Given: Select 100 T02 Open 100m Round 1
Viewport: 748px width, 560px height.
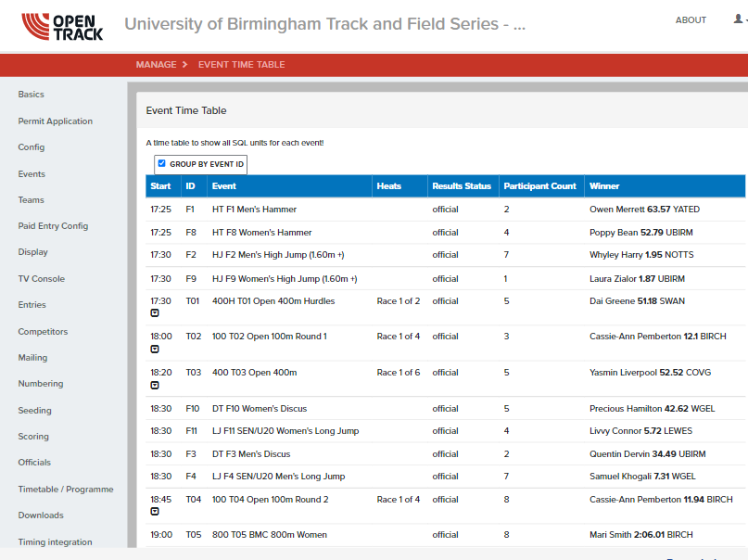Looking at the screenshot, I should click(x=270, y=337).
